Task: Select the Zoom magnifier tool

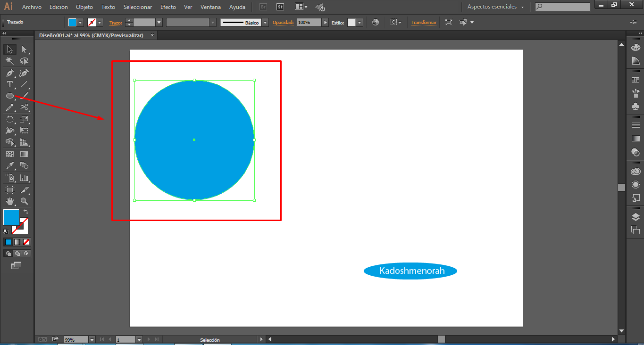Action: point(24,201)
